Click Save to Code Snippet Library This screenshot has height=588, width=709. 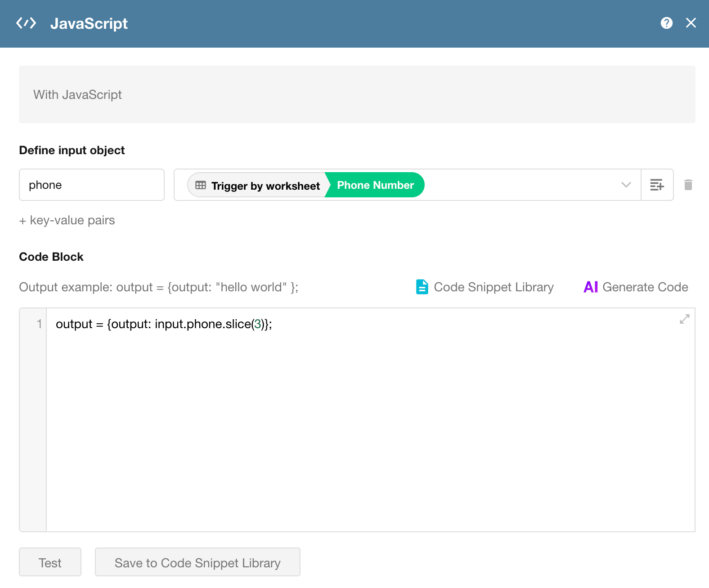tap(197, 562)
